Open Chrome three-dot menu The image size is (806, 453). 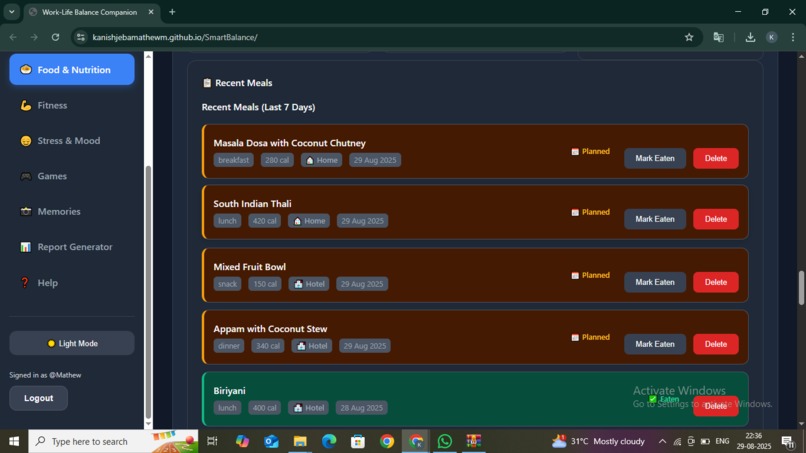click(x=793, y=37)
